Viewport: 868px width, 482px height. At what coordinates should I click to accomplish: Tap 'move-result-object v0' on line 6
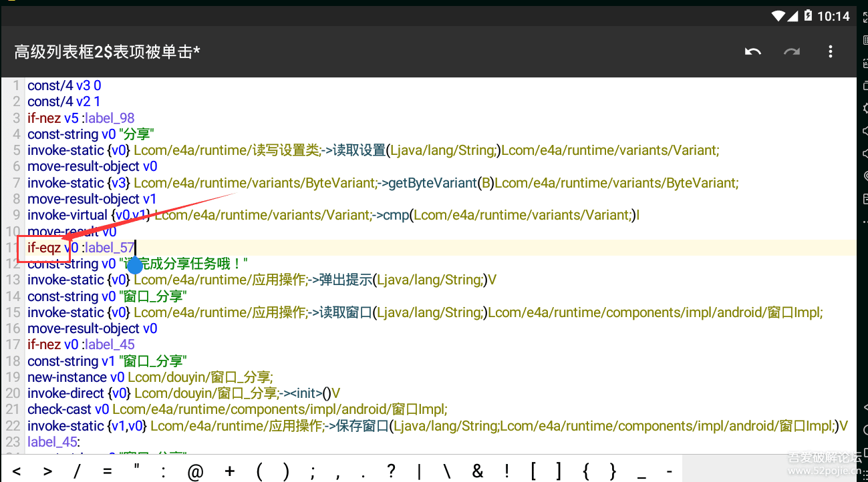tap(92, 166)
